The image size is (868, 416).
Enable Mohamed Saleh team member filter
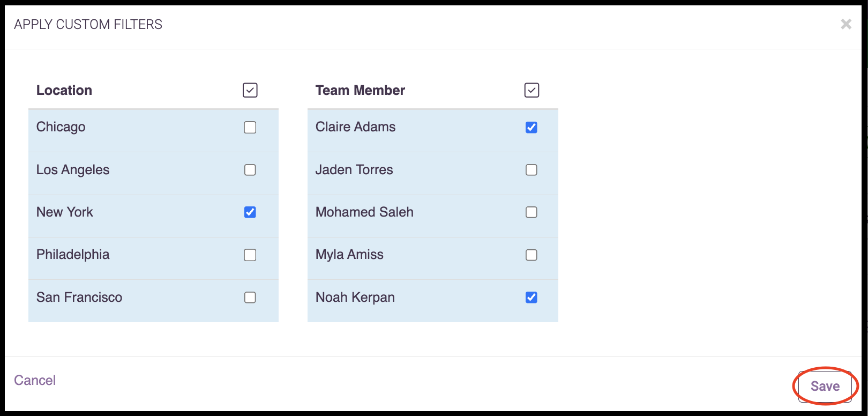(532, 212)
